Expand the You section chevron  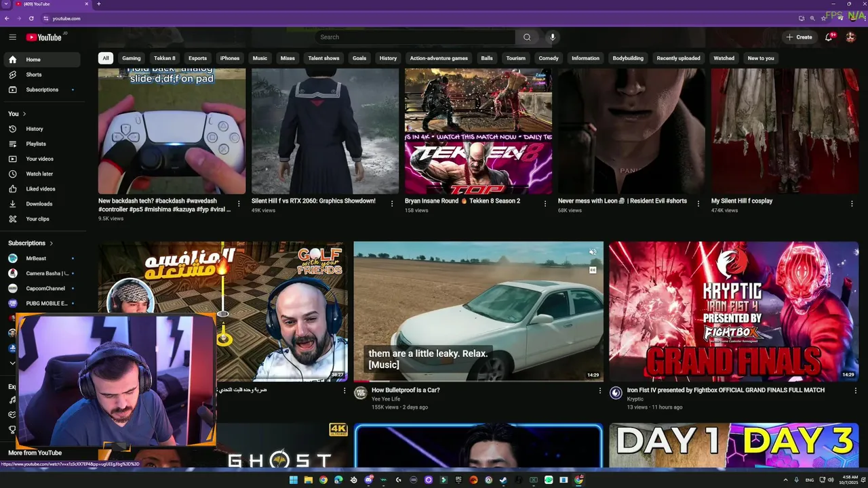24,114
